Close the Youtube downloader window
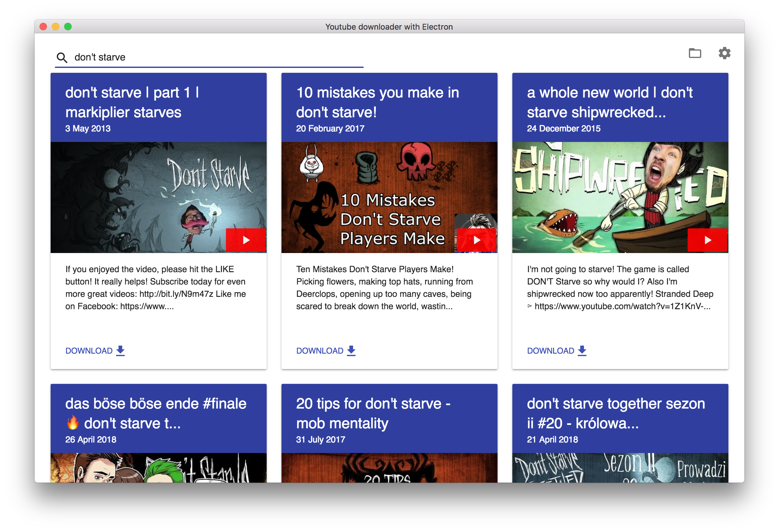 (43, 27)
